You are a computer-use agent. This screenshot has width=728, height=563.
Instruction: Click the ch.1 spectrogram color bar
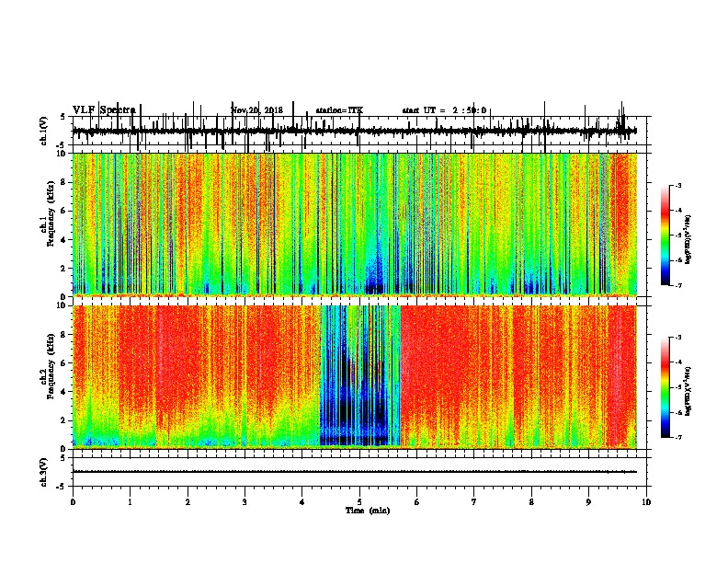click(665, 235)
